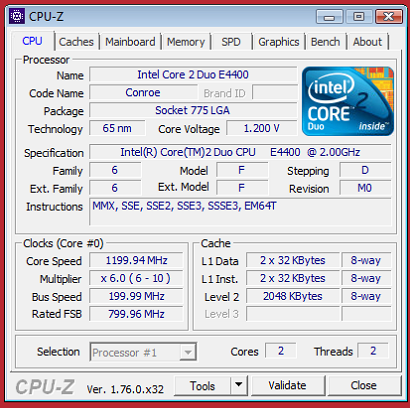Click the processor Name field
Screen dimensions: 410x408
pyautogui.click(x=193, y=75)
